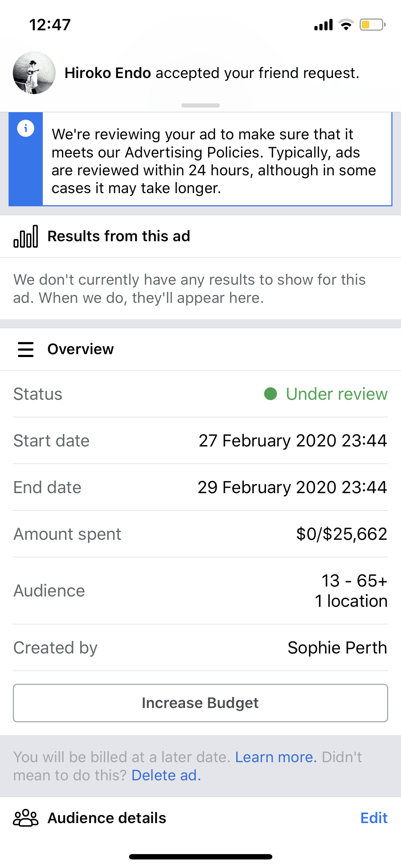Tap the blue info icon
Image resolution: width=401 pixels, height=868 pixels.
tap(26, 128)
